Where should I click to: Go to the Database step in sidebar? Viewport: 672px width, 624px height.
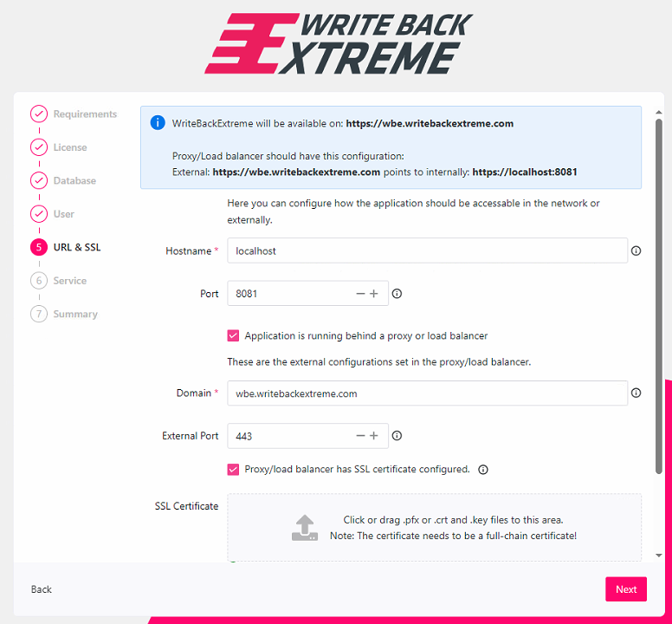point(74,181)
